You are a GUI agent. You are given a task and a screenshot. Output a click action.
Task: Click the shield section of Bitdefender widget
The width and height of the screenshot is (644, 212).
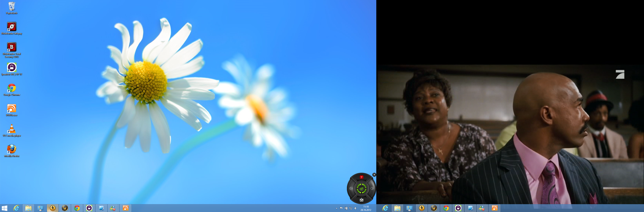click(x=372, y=188)
